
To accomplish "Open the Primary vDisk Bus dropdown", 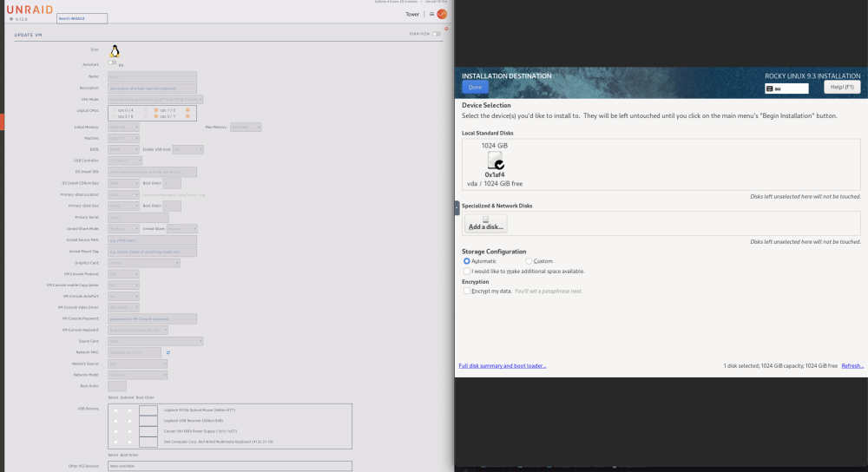I will [x=123, y=206].
